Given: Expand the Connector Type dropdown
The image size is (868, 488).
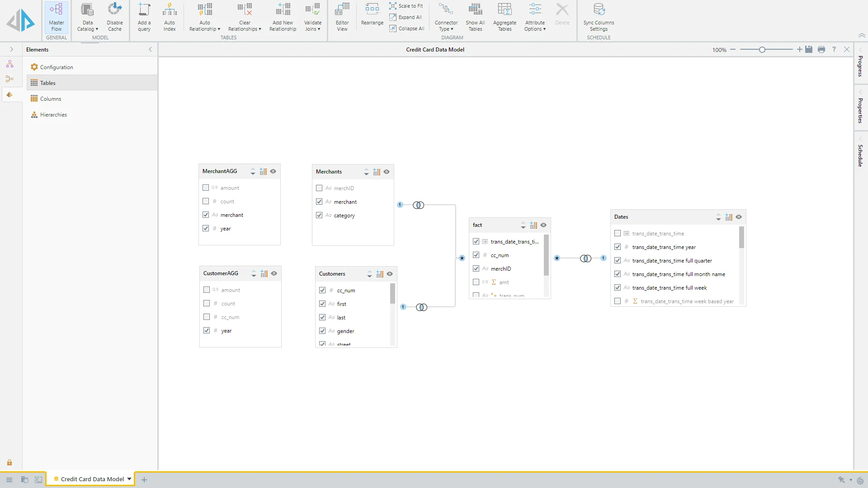Looking at the screenshot, I should 446,26.
